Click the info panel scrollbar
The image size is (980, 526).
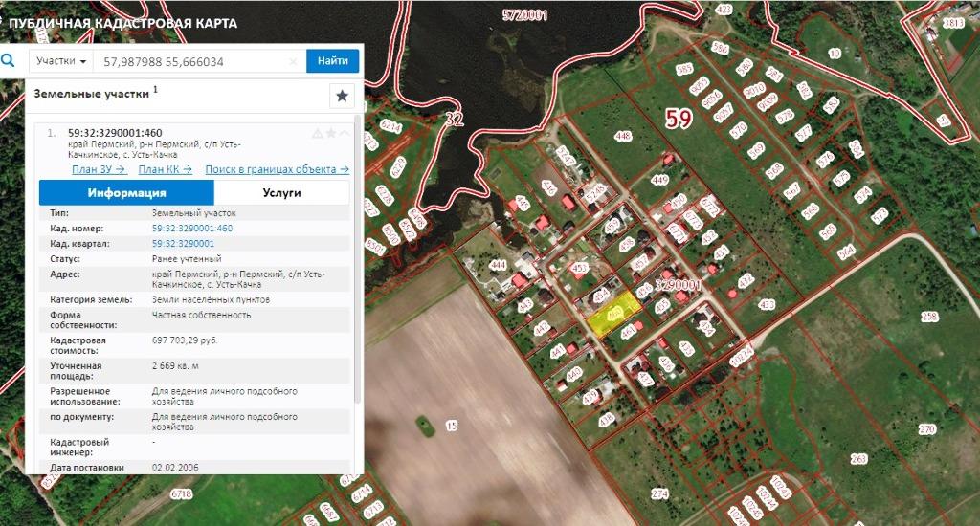pos(358,259)
